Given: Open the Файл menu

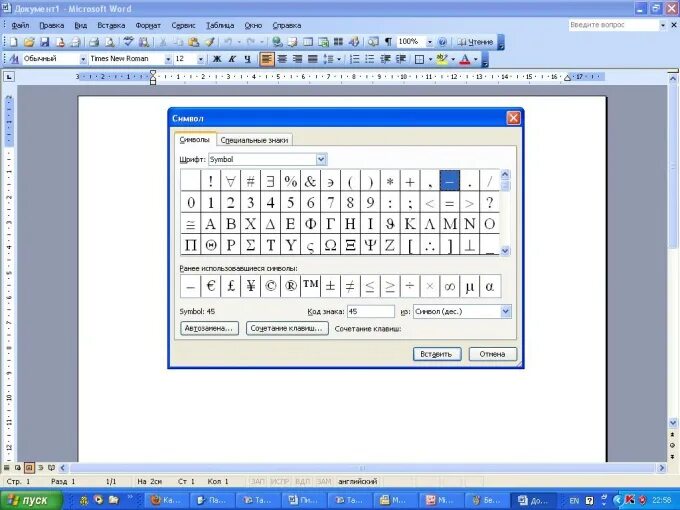Looking at the screenshot, I should 20,26.
